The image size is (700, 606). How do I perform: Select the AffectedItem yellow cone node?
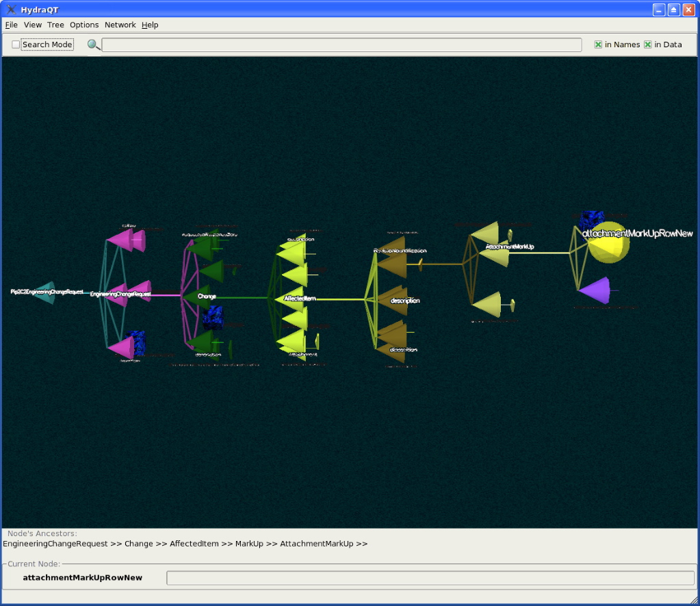click(x=290, y=299)
